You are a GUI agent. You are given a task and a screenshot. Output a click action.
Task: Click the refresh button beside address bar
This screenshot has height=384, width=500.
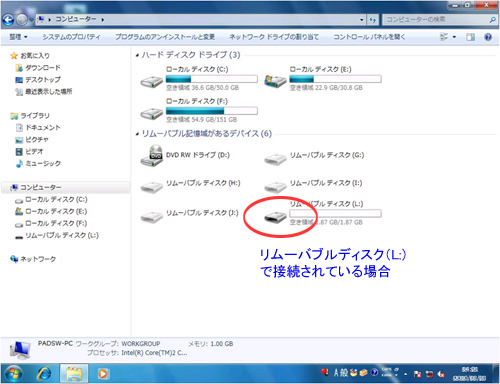coord(373,20)
